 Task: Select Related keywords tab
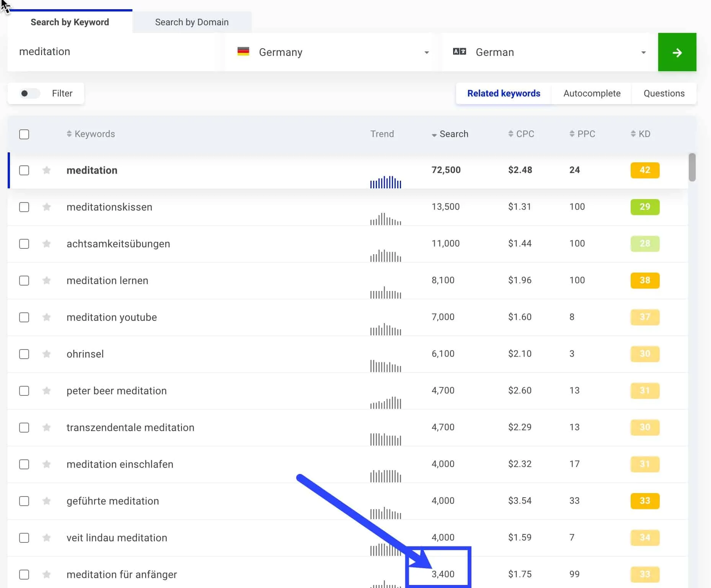[504, 93]
